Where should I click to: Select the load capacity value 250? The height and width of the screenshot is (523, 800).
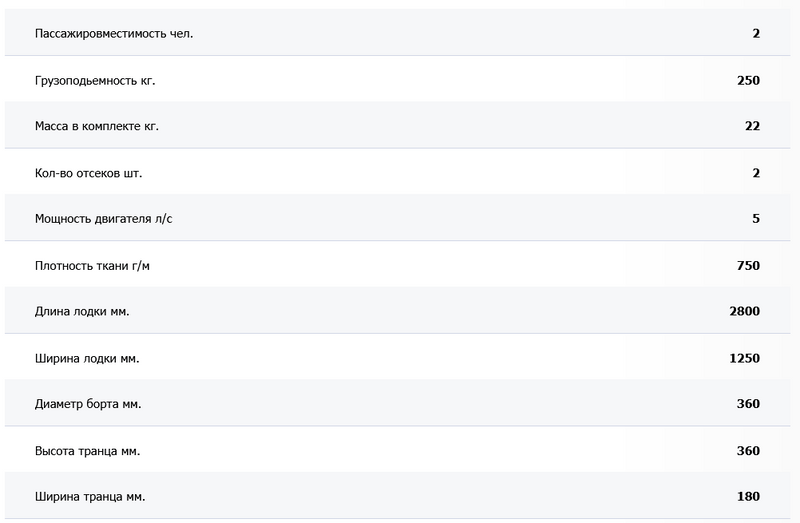(x=748, y=81)
